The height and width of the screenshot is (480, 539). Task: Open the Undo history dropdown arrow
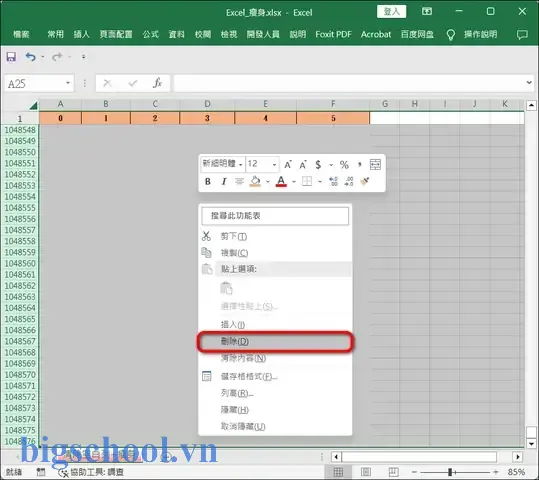[43, 57]
